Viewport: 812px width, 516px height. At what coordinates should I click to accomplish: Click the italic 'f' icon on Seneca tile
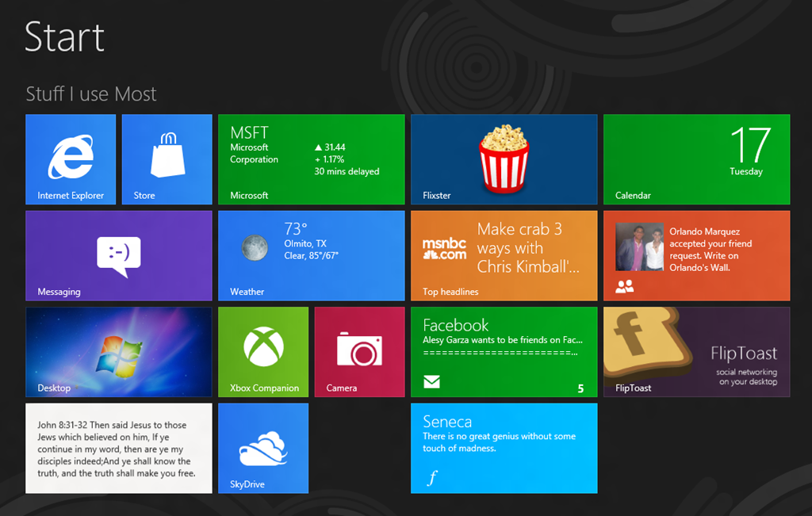[432, 477]
